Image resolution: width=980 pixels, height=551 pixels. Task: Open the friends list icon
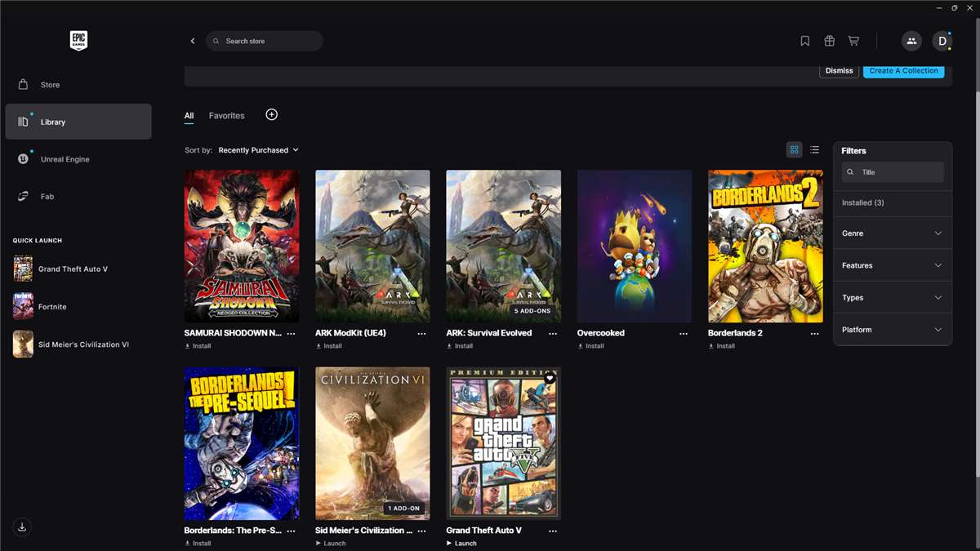click(911, 41)
